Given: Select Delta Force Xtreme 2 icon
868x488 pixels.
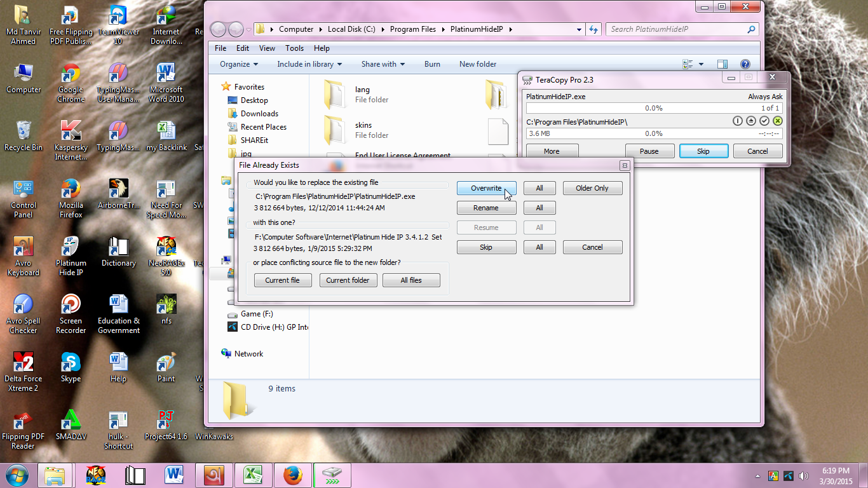Looking at the screenshot, I should (x=24, y=372).
